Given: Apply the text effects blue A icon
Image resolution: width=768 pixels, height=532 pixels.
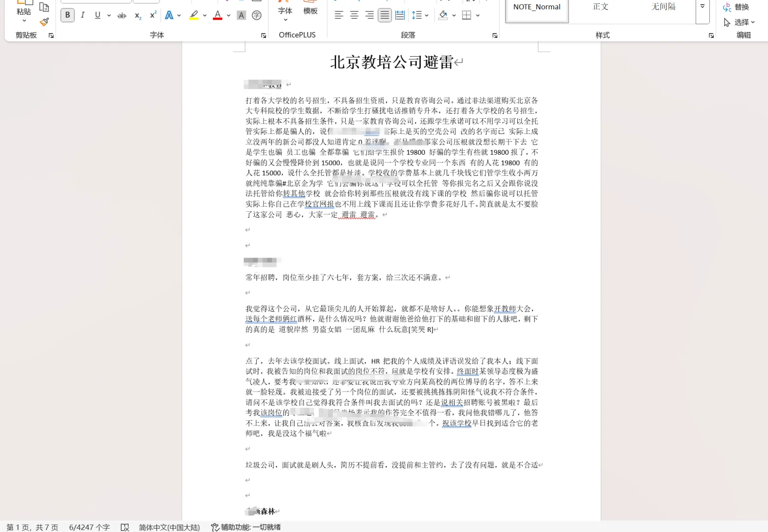Looking at the screenshot, I should point(169,15).
